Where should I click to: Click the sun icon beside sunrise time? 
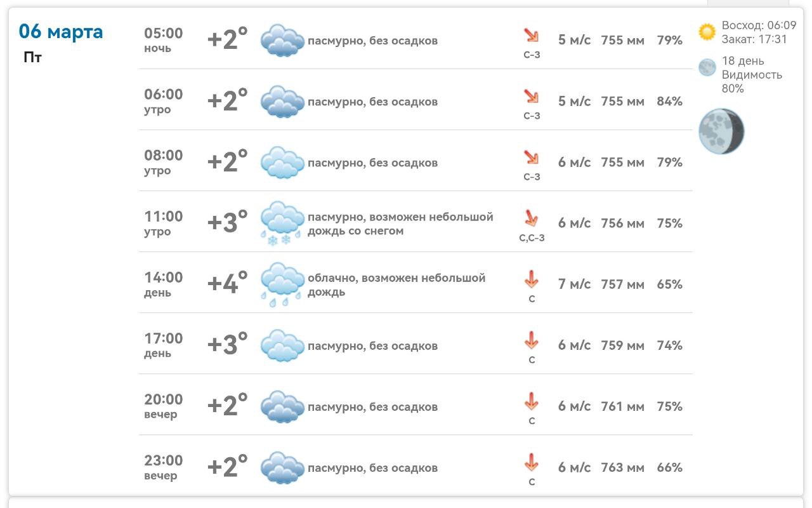pyautogui.click(x=707, y=32)
